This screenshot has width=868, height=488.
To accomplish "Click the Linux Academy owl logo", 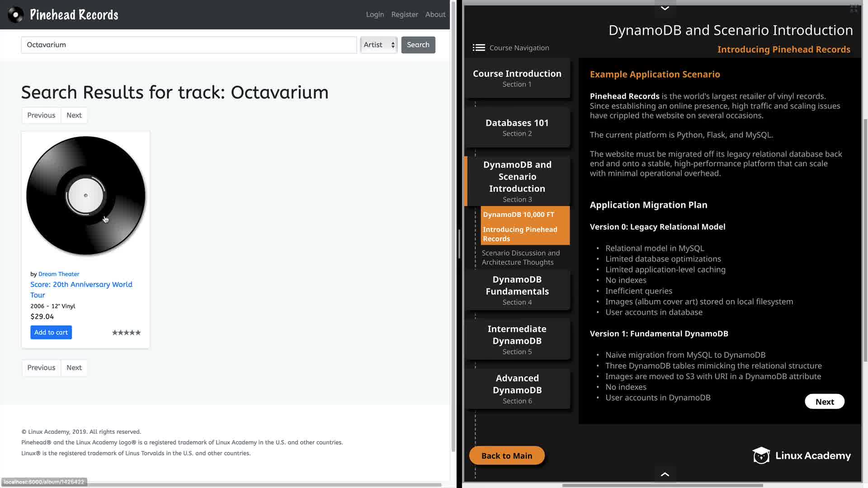I will (x=761, y=455).
